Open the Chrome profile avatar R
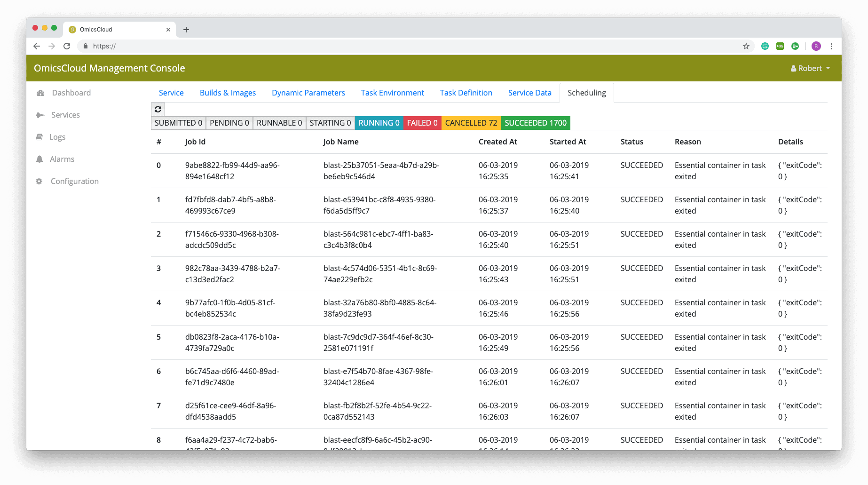Image resolution: width=868 pixels, height=485 pixels. click(816, 46)
